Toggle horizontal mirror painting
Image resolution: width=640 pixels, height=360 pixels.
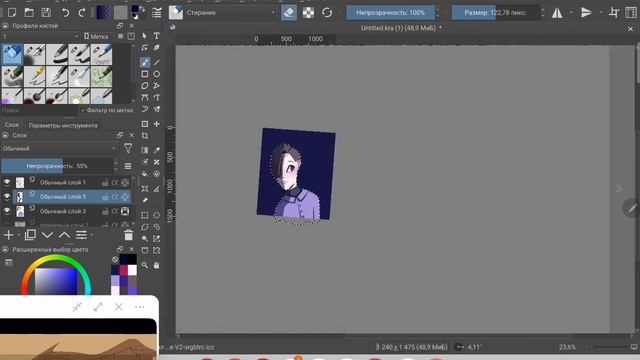point(557,13)
